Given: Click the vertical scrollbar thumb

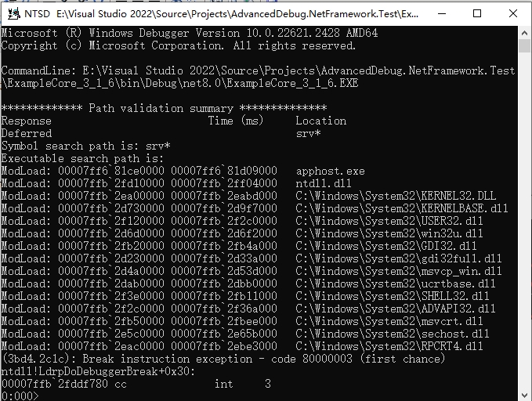Looking at the screenshot, I should coord(524,45).
